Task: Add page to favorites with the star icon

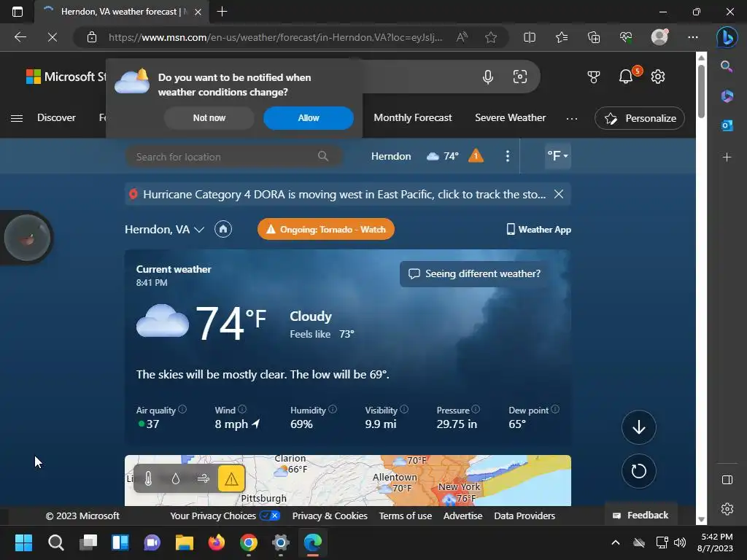Action: point(491,37)
